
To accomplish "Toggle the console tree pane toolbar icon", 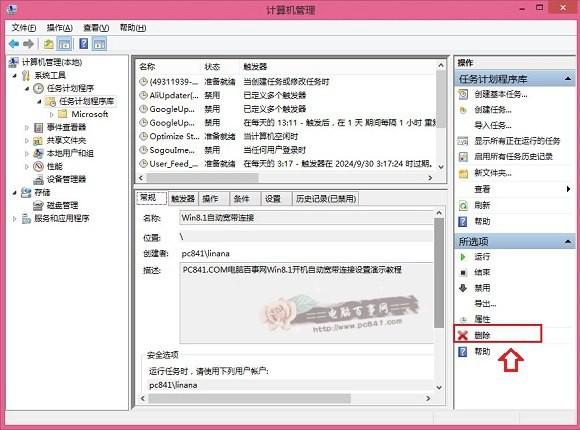I will (64, 44).
